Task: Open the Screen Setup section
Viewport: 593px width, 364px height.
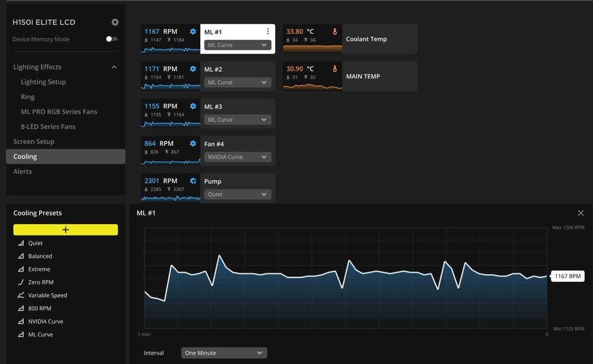Action: point(34,141)
